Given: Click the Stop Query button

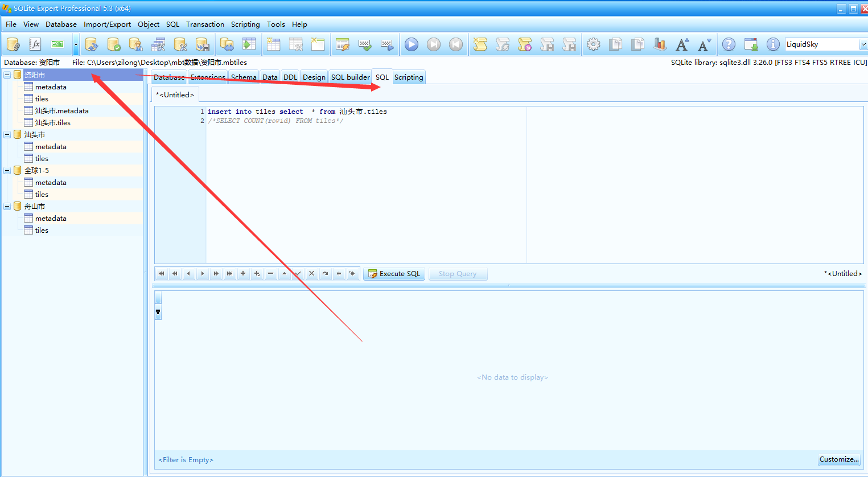Looking at the screenshot, I should (x=458, y=274).
